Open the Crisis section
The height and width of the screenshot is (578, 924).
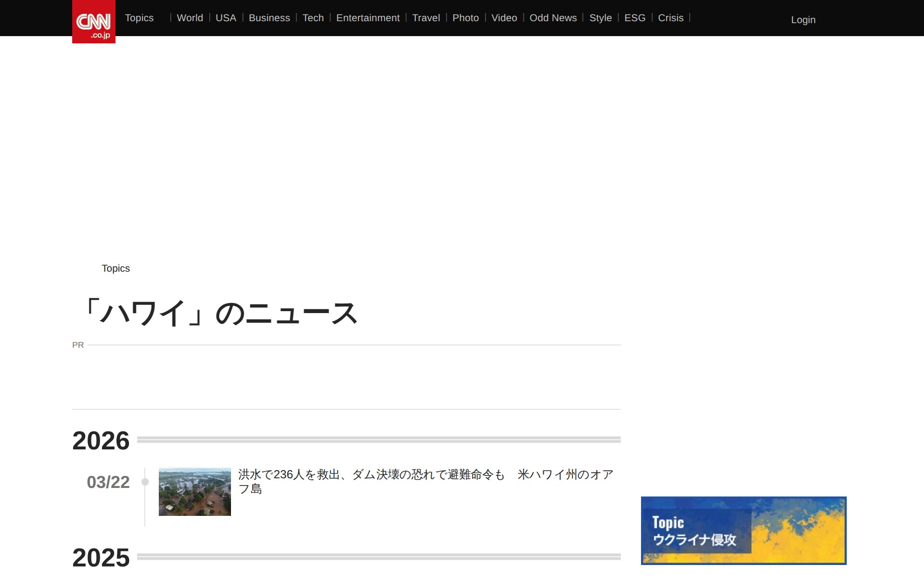pyautogui.click(x=670, y=18)
